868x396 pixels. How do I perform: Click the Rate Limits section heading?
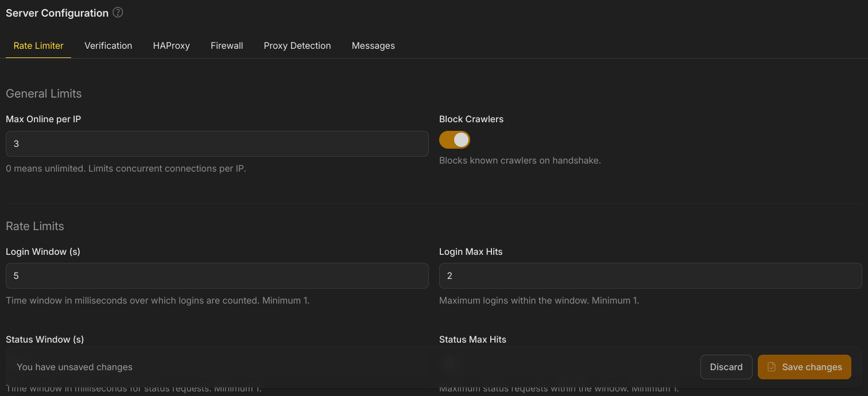[34, 226]
